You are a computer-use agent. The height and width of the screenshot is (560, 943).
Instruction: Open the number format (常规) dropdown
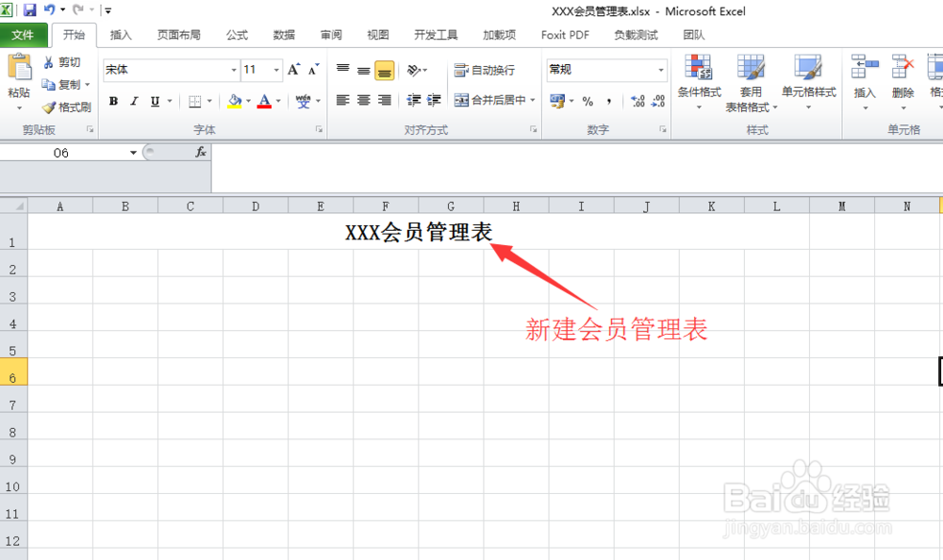(x=661, y=70)
